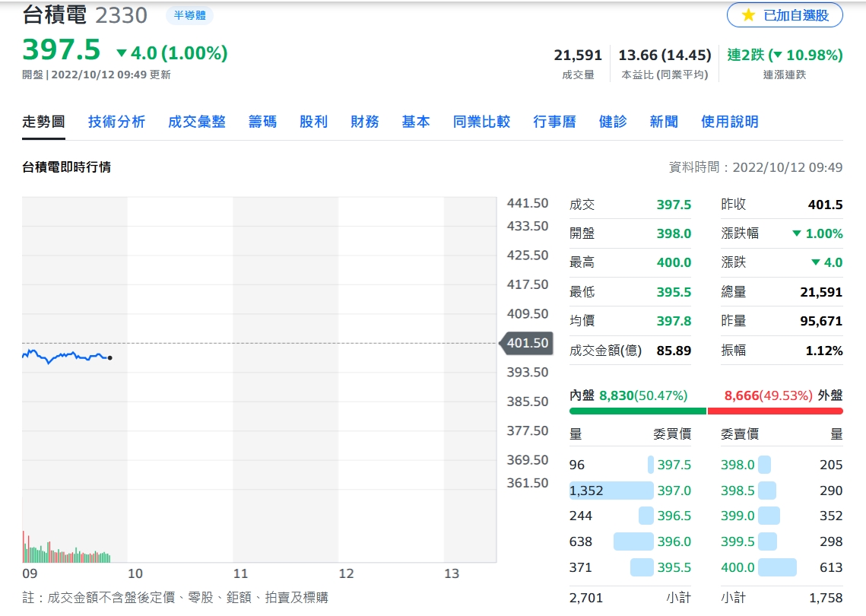Click the 13 hour label on chart axis
Viewport: 866px width, 616px height.
[452, 573]
